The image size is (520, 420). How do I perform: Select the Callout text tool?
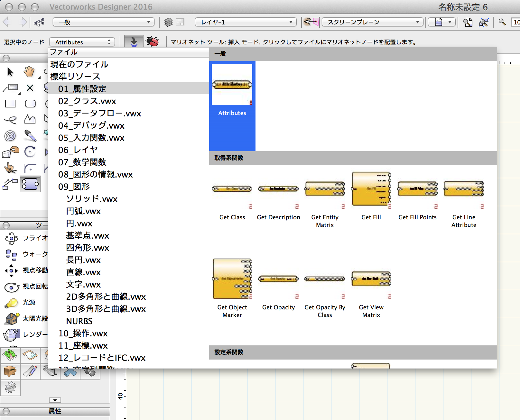coord(11,88)
